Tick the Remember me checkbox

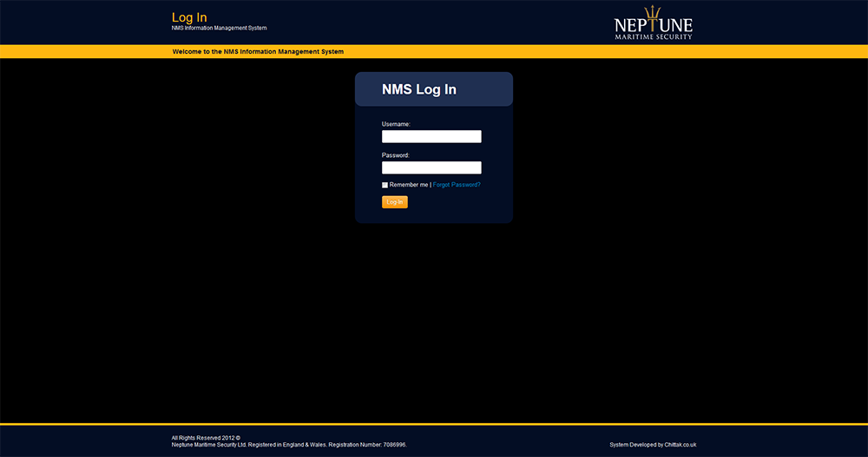click(x=385, y=185)
